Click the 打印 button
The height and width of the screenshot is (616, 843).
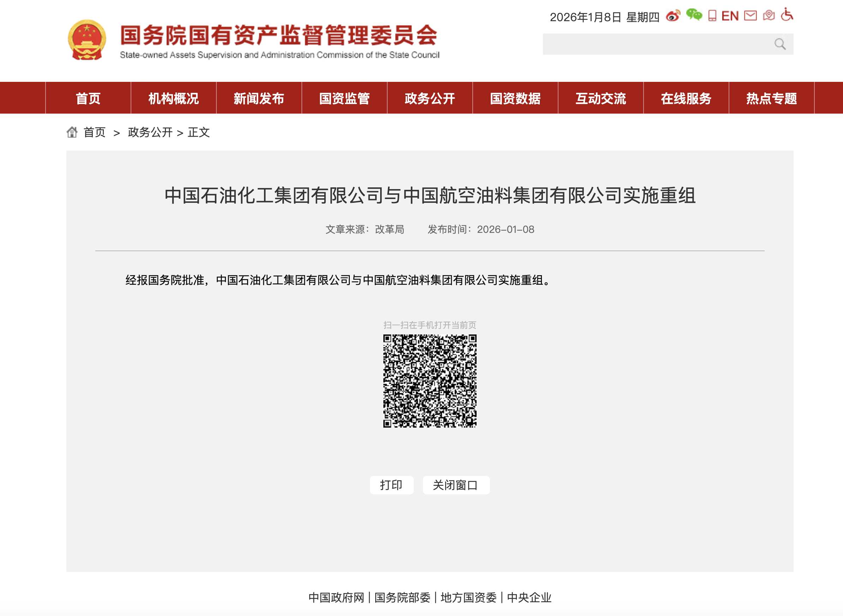tap(391, 485)
